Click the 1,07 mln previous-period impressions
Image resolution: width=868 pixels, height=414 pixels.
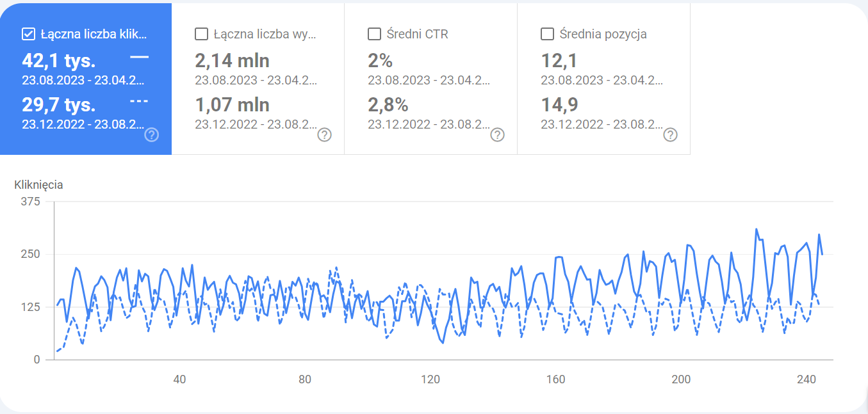(x=232, y=104)
